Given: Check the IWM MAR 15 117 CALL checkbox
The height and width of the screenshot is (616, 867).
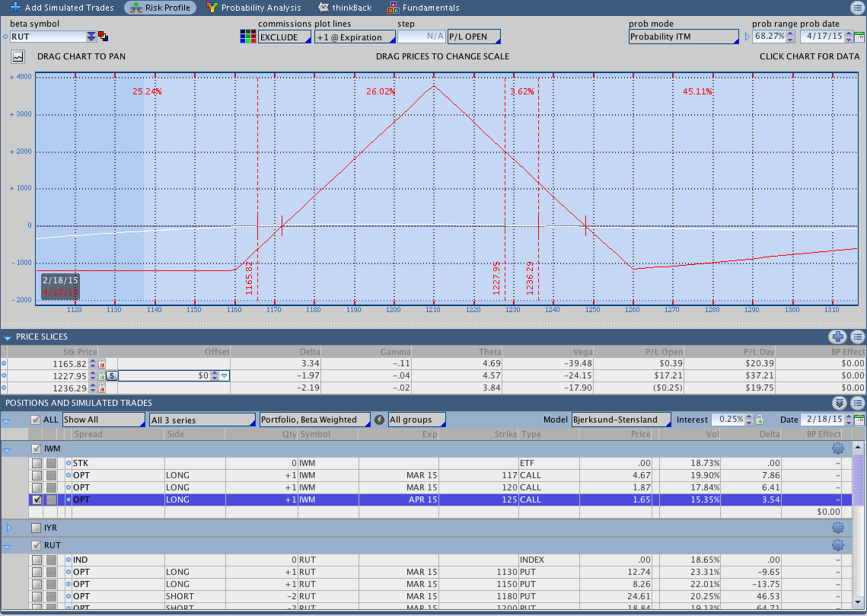Looking at the screenshot, I should coord(37,475).
